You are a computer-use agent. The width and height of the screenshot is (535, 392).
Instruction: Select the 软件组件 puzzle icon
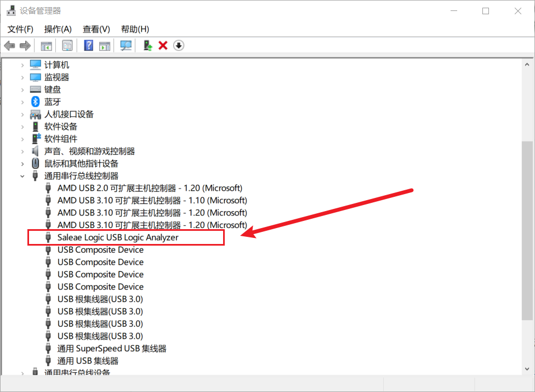[x=36, y=139]
